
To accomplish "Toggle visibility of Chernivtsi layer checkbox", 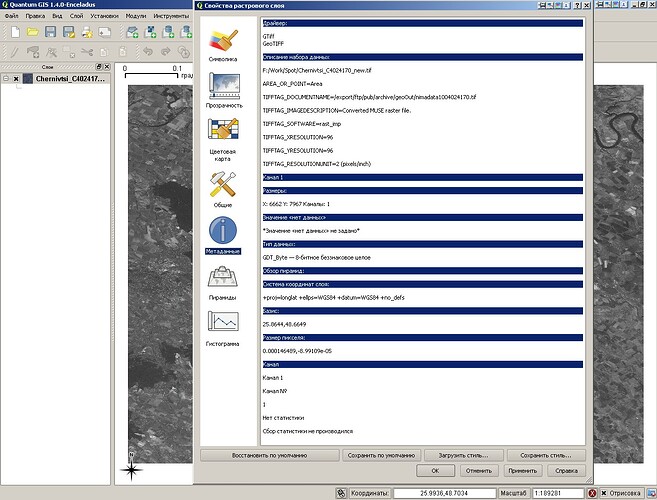I will click(16, 79).
